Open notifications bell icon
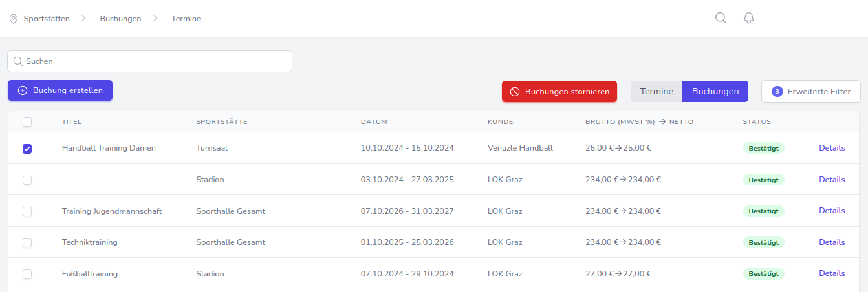 749,18
